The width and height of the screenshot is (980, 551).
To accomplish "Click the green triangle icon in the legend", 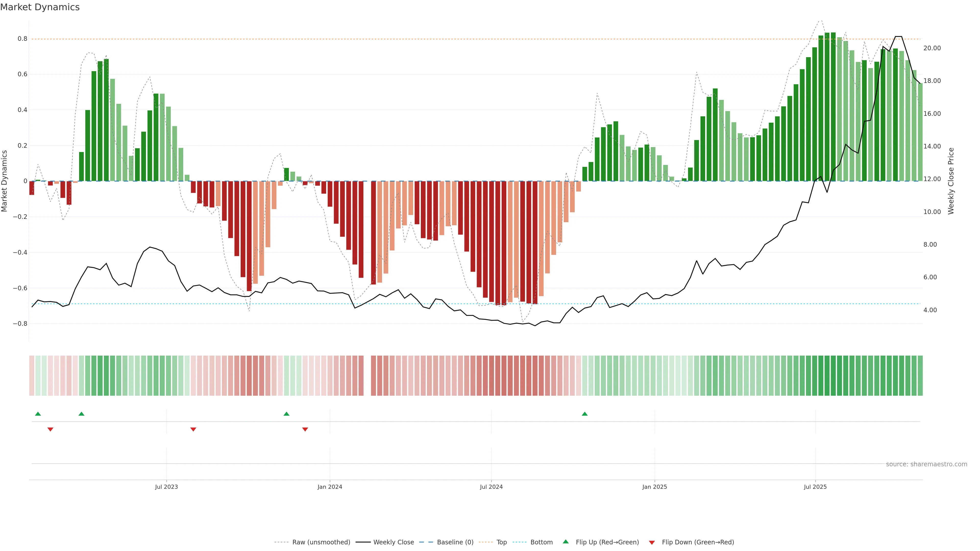I will pos(566,542).
